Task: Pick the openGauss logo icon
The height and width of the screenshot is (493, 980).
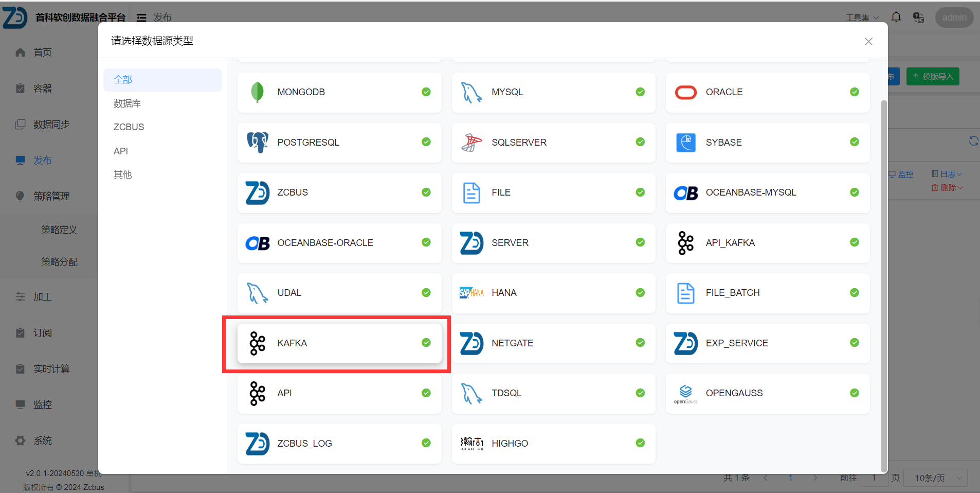Action: (685, 393)
